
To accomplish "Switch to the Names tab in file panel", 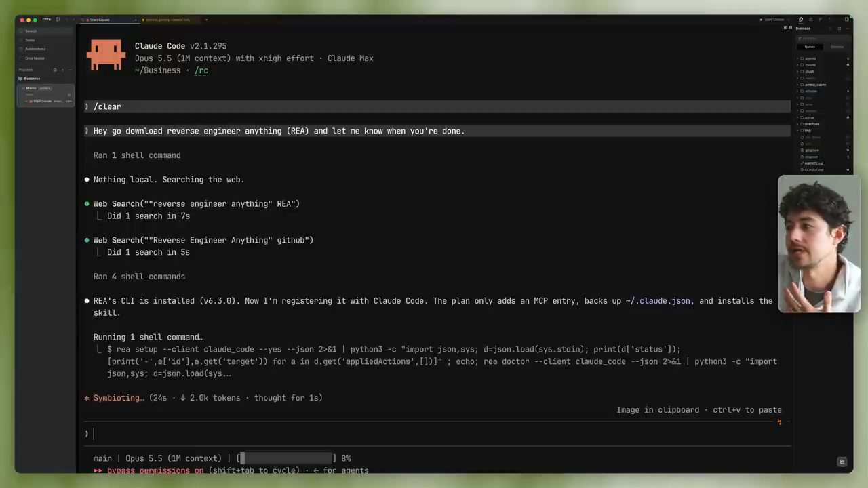I will pyautogui.click(x=810, y=47).
